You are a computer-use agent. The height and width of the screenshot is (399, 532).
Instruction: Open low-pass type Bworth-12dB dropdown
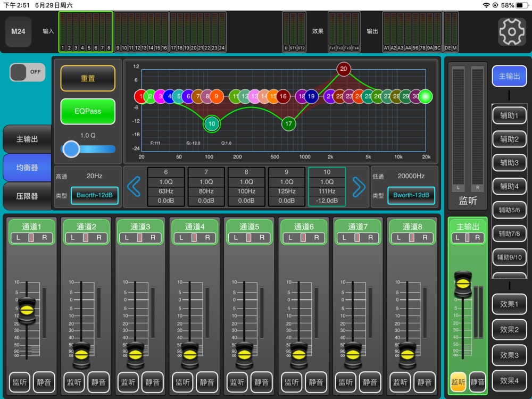(x=411, y=195)
